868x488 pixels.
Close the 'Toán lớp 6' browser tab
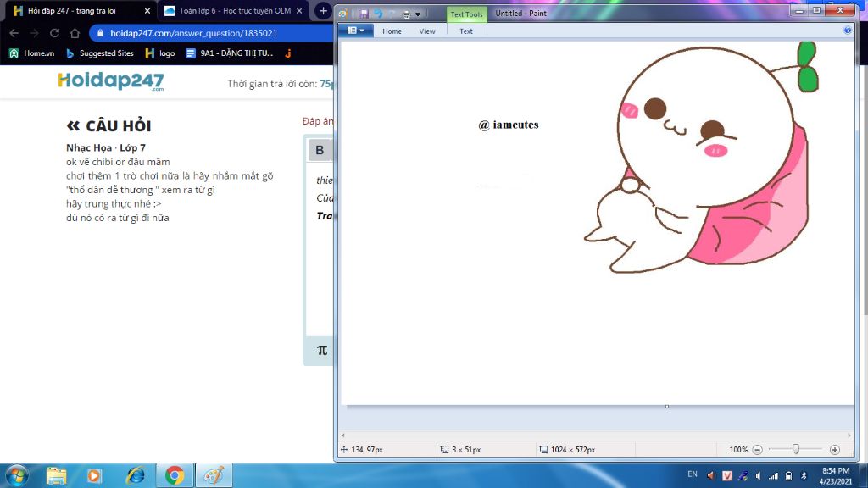point(299,11)
